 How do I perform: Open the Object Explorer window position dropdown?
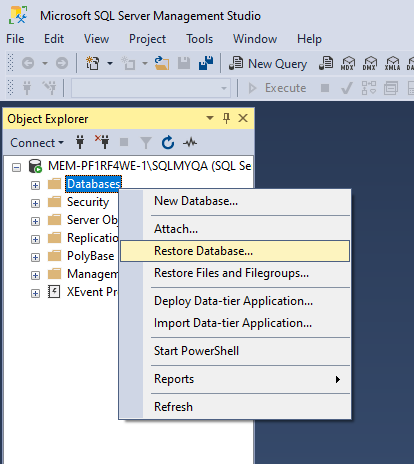210,118
